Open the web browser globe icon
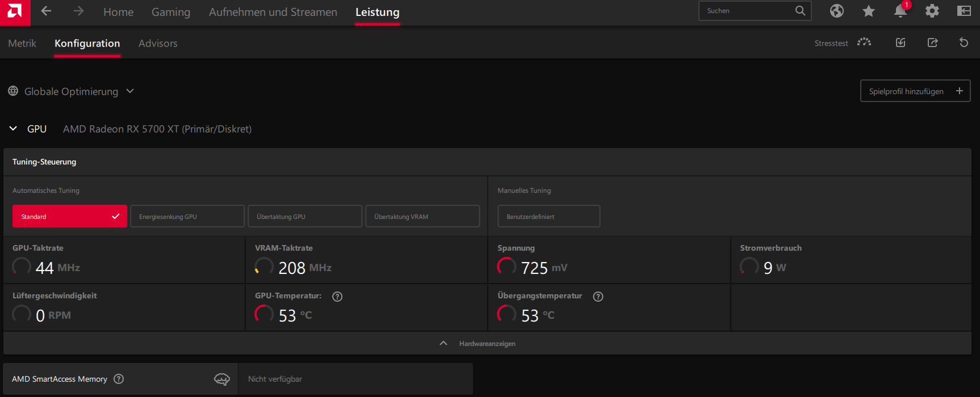 [837, 11]
